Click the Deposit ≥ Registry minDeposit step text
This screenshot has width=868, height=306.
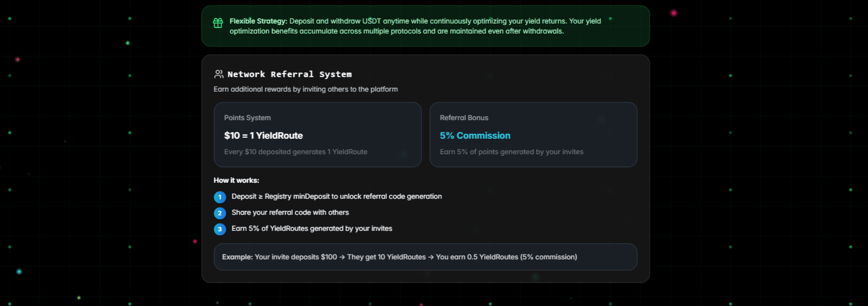tap(336, 196)
